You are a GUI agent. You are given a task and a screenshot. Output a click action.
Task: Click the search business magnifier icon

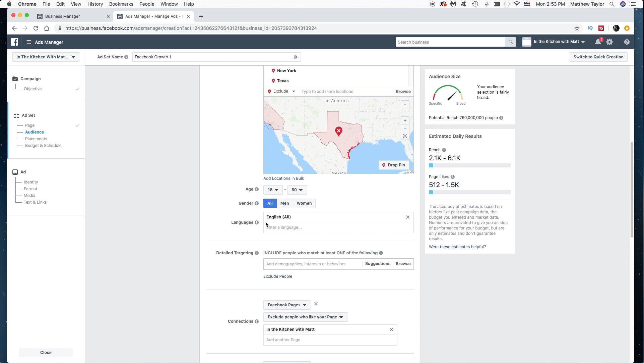click(510, 42)
